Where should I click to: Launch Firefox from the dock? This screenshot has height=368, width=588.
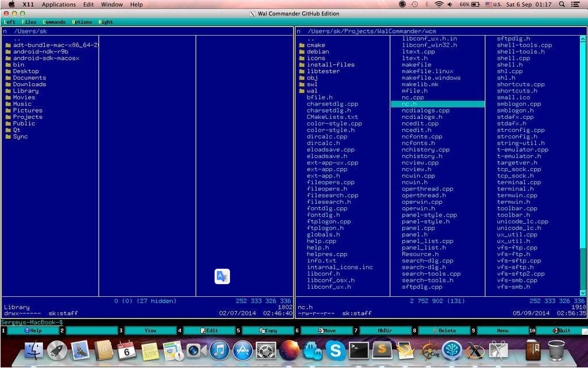pos(289,350)
